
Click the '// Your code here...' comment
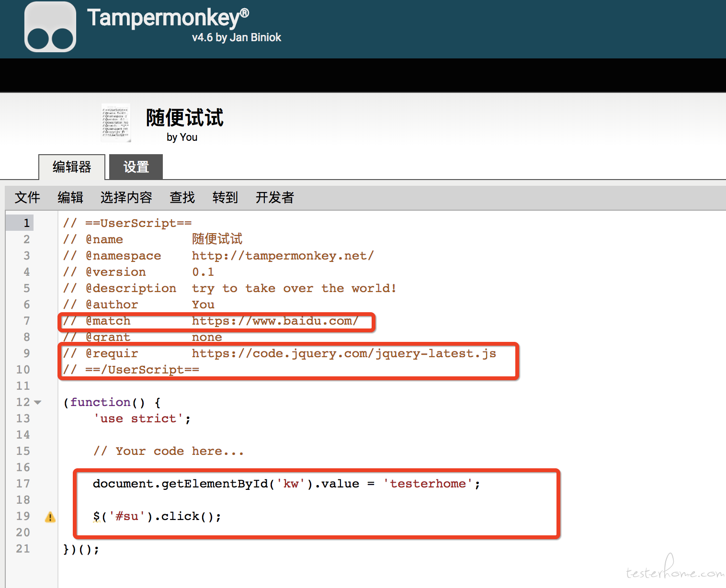coord(169,451)
